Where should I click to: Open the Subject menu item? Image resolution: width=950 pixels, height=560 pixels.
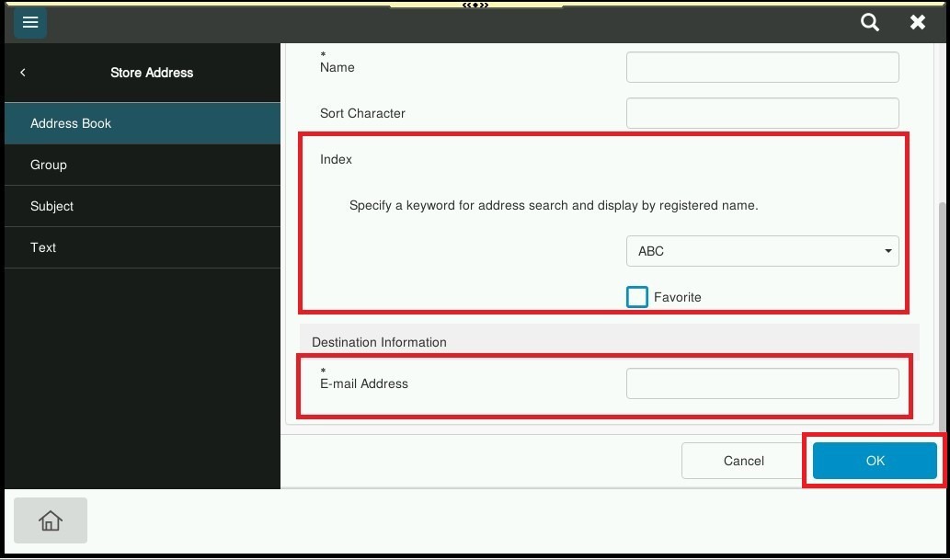[142, 206]
